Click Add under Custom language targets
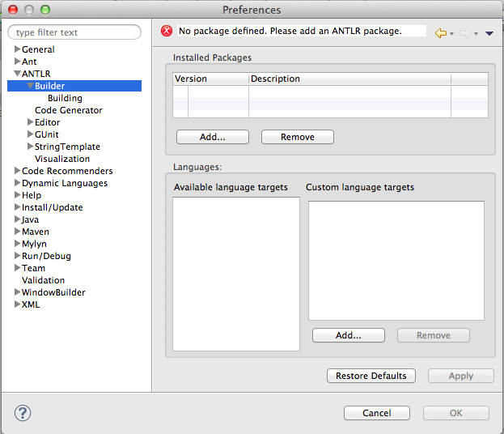 point(349,335)
